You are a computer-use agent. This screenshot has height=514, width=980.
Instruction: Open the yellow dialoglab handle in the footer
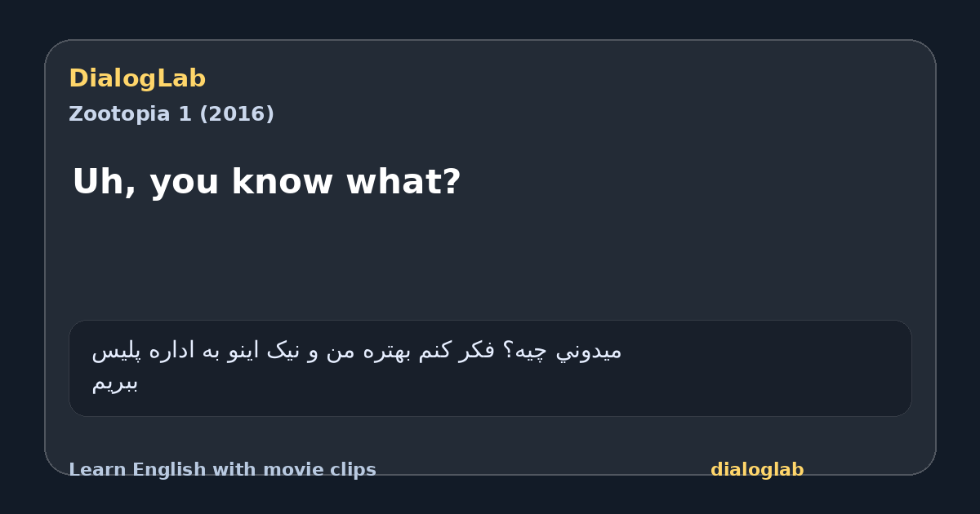coord(757,470)
